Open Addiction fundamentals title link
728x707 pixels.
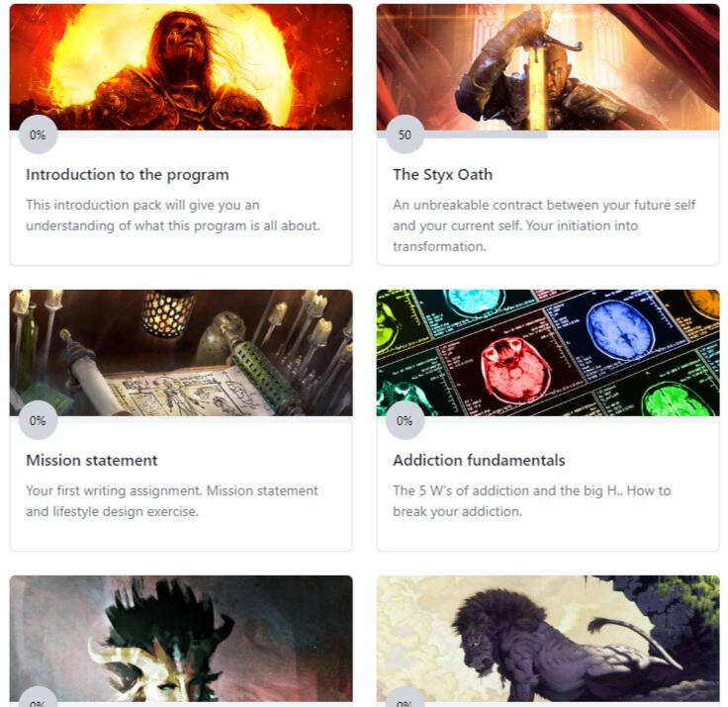click(479, 460)
